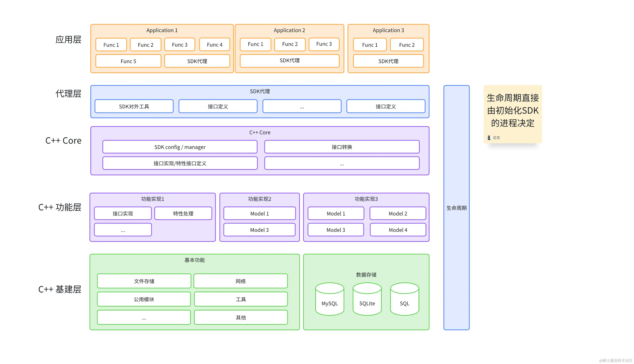Click the tall 生命周期 vertical bar

(456, 208)
